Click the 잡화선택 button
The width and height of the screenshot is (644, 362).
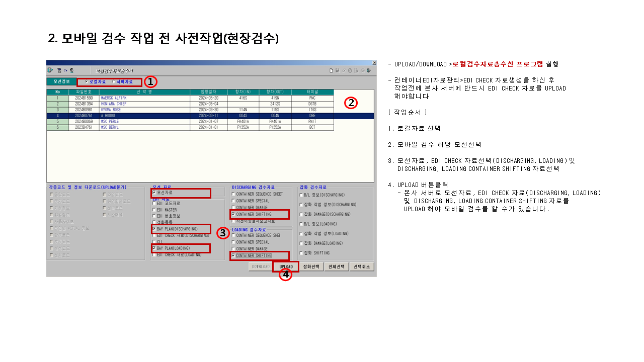[x=311, y=266]
